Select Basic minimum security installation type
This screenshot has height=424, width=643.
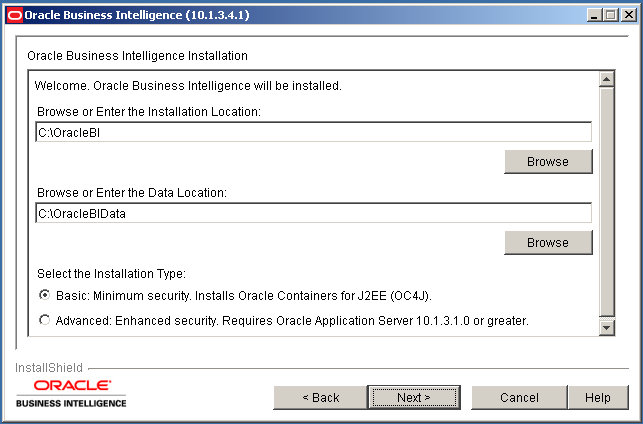(44, 295)
